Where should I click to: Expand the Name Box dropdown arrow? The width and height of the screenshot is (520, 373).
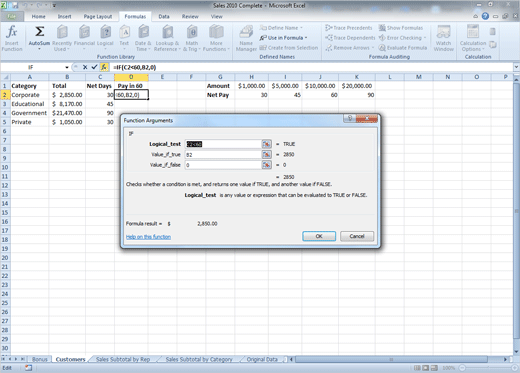(67, 67)
